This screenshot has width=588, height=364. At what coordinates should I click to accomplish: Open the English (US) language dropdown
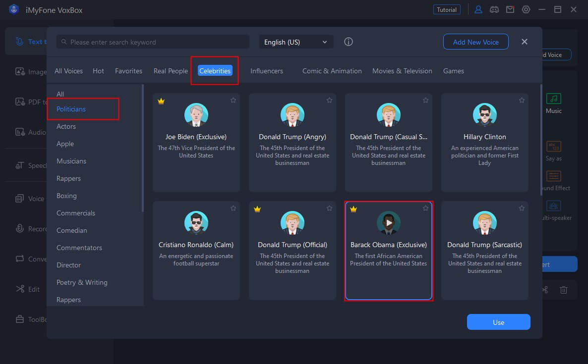pyautogui.click(x=296, y=42)
